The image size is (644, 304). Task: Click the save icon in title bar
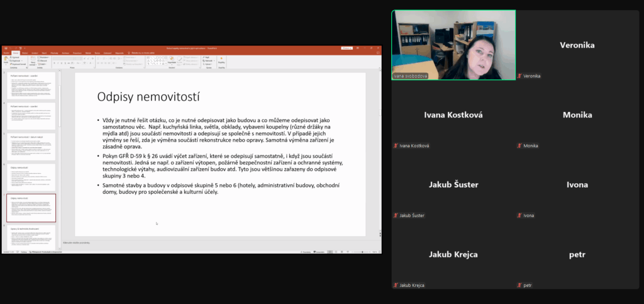(x=5, y=48)
